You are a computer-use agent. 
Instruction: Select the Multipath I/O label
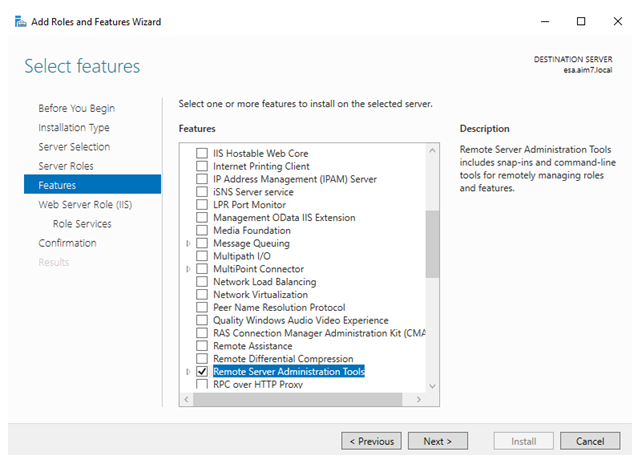pos(242,256)
